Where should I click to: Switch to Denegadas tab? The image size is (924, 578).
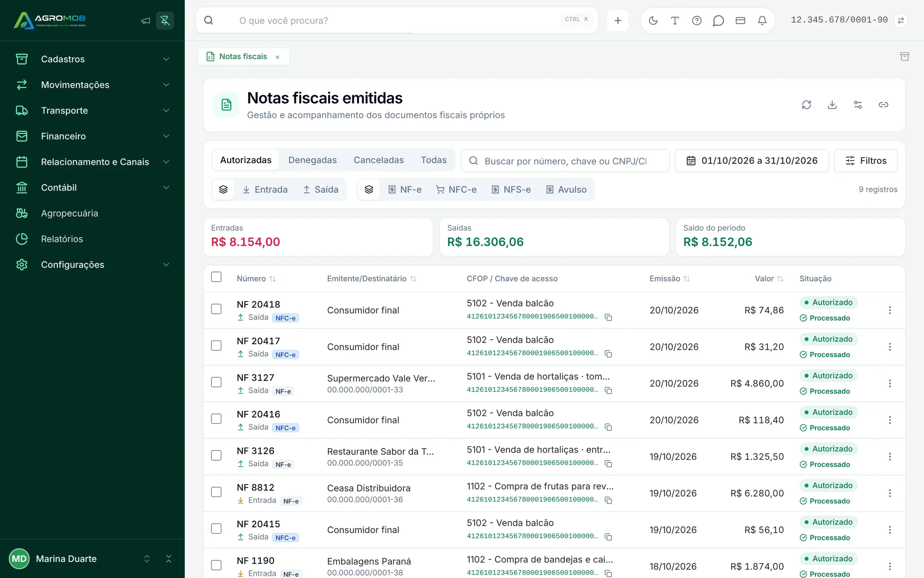pos(312,160)
